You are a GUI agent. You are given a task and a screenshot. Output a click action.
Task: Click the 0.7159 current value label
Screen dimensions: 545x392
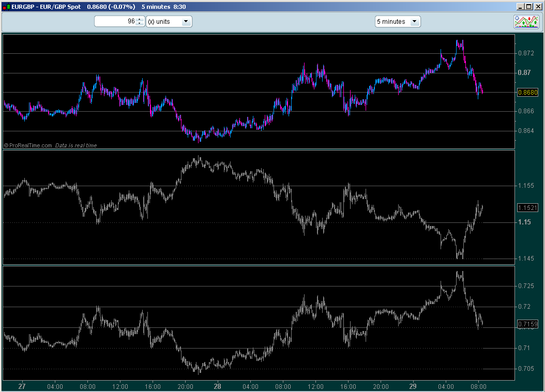click(527, 324)
